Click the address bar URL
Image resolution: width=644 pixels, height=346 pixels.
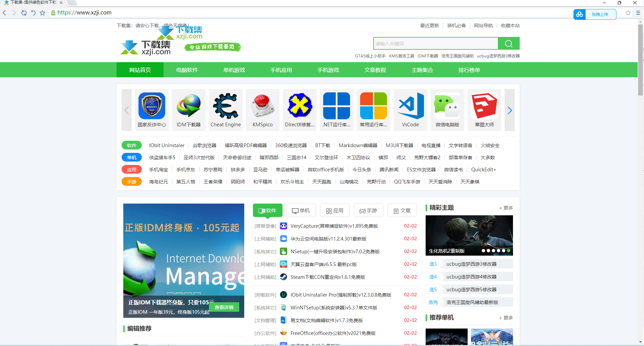(x=84, y=13)
